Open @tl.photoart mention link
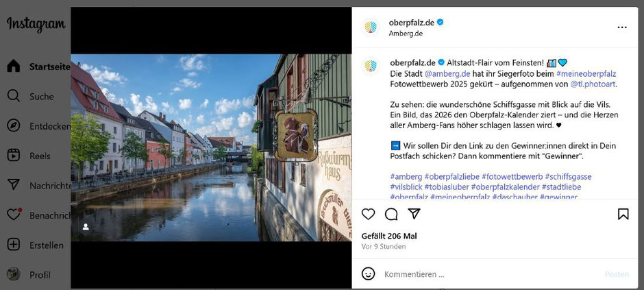644x290 pixels. click(593, 84)
